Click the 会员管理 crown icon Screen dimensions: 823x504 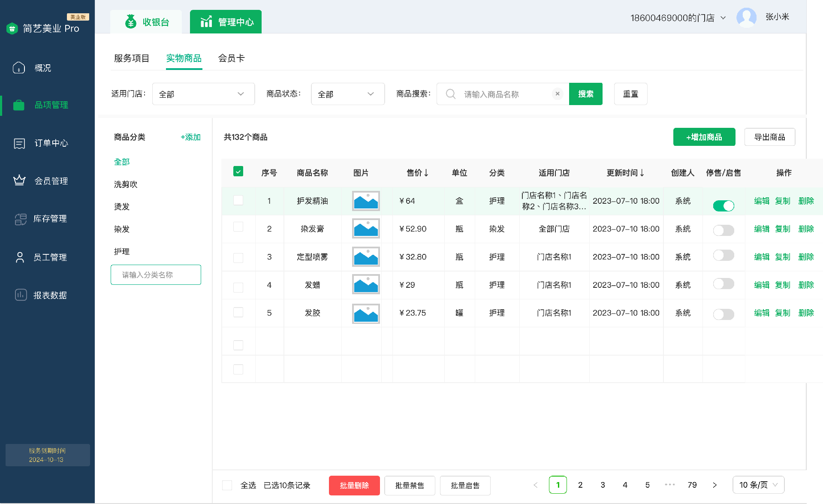(x=19, y=181)
